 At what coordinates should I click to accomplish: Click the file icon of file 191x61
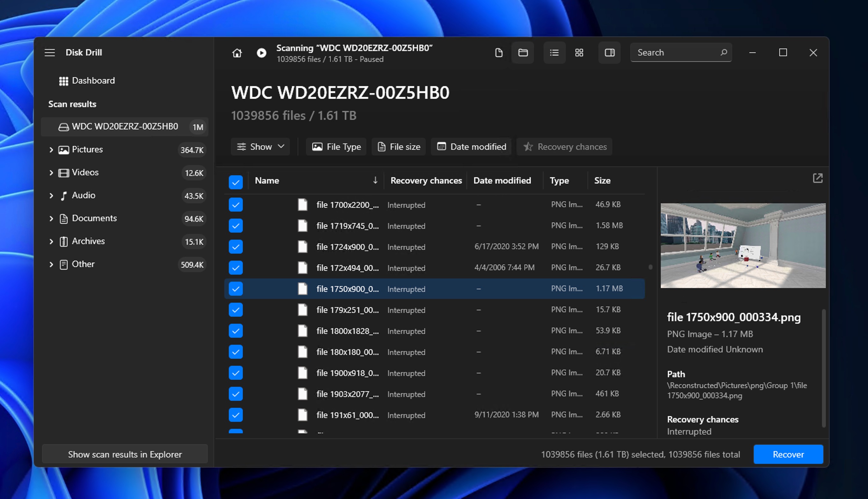click(x=302, y=415)
